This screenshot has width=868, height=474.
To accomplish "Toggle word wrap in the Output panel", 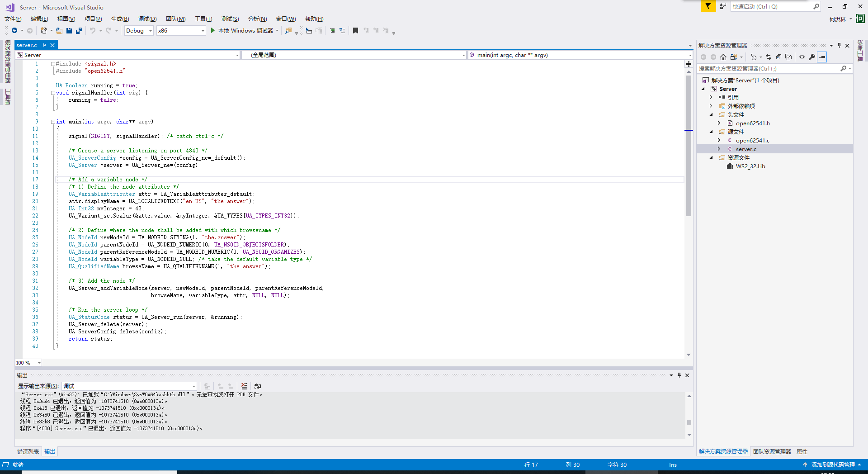I will click(x=258, y=386).
